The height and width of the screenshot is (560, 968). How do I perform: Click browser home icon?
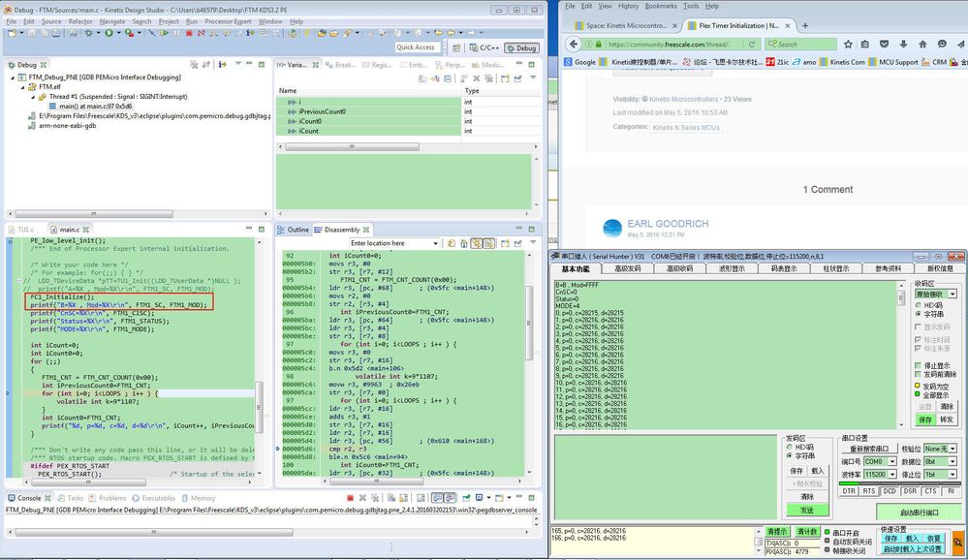[922, 44]
